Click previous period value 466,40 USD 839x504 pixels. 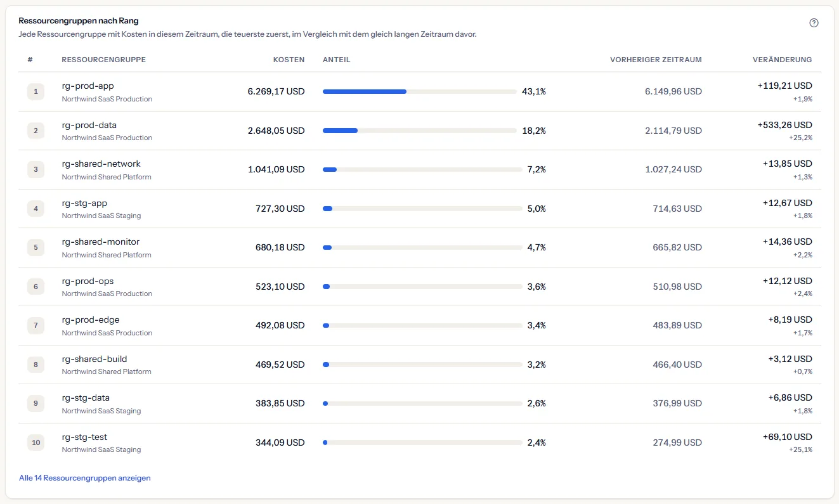pos(677,365)
